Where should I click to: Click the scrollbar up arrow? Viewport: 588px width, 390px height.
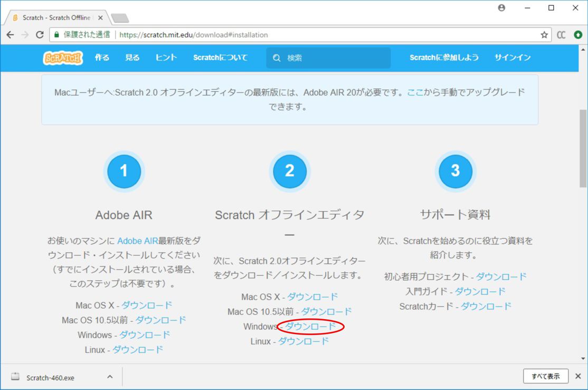click(x=583, y=49)
